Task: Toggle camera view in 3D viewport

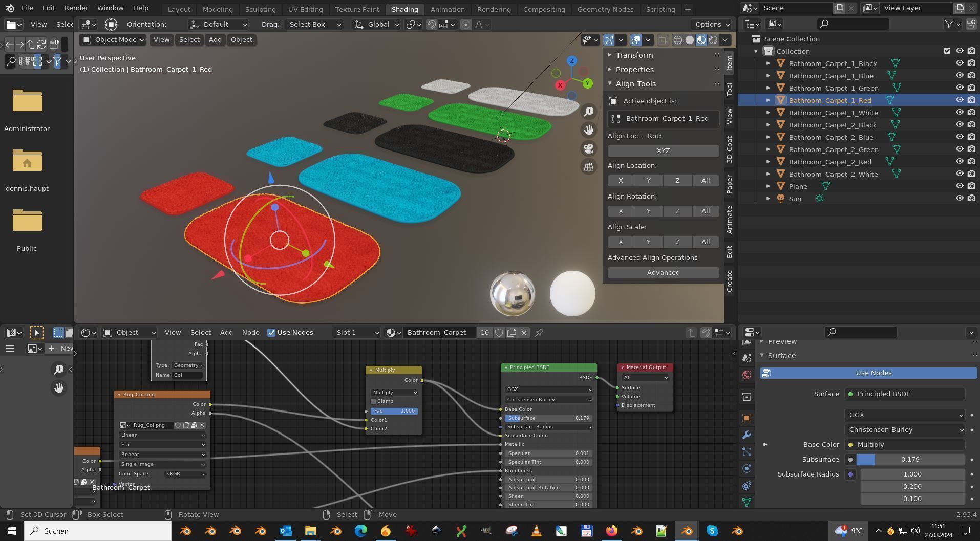Action: pos(589,148)
